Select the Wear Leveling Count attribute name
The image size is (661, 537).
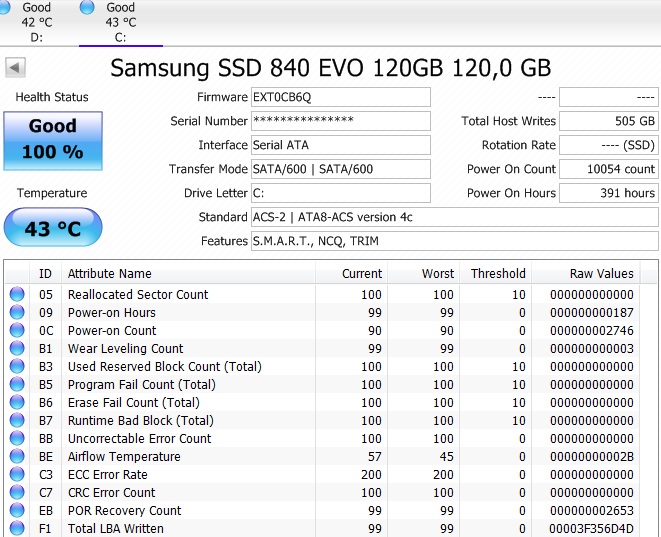coord(126,349)
